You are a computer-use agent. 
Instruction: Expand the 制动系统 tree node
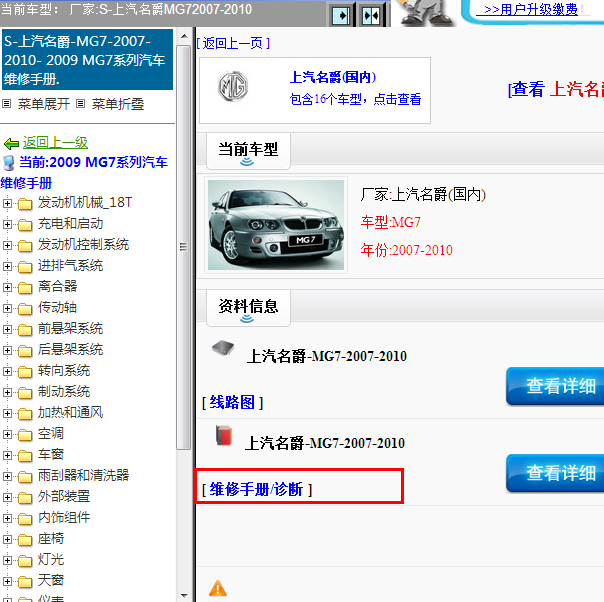[7, 392]
